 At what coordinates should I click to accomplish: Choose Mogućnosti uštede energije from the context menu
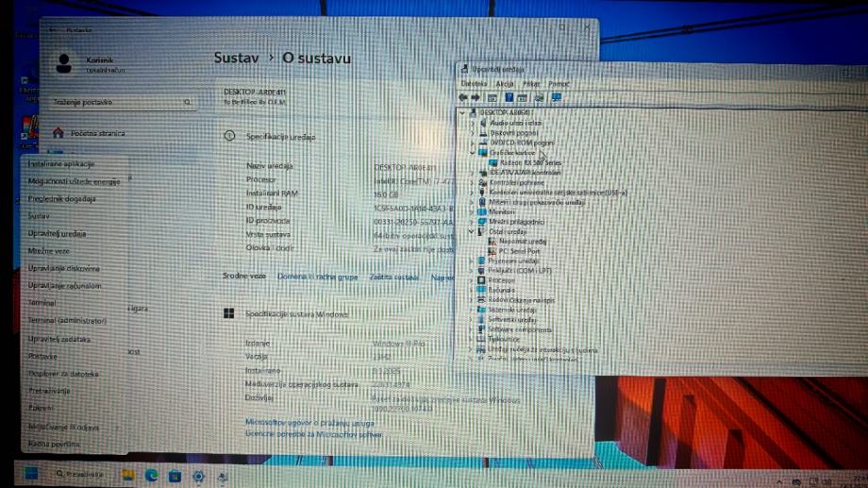pyautogui.click(x=74, y=181)
